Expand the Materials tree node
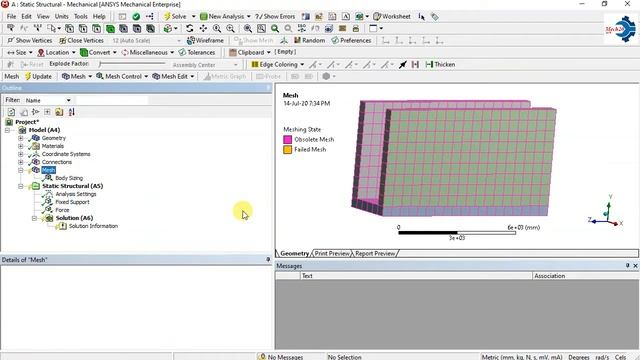This screenshot has height=360, width=640. [20, 146]
